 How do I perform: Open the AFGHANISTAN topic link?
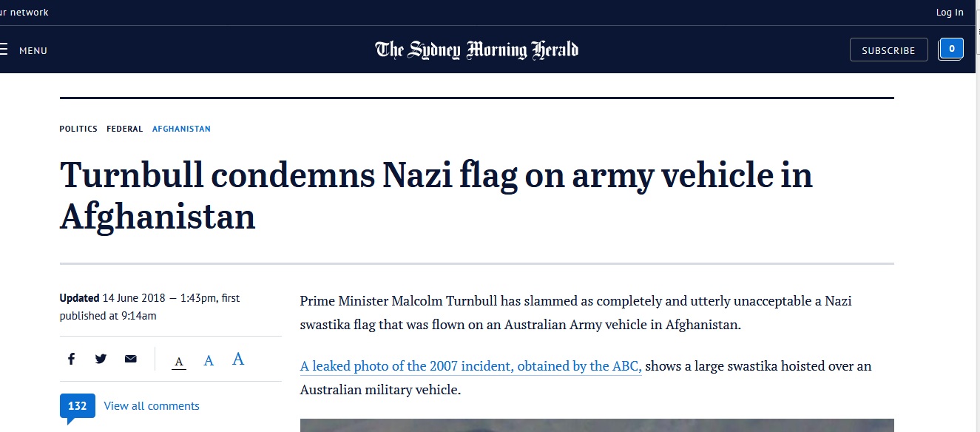pyautogui.click(x=181, y=129)
